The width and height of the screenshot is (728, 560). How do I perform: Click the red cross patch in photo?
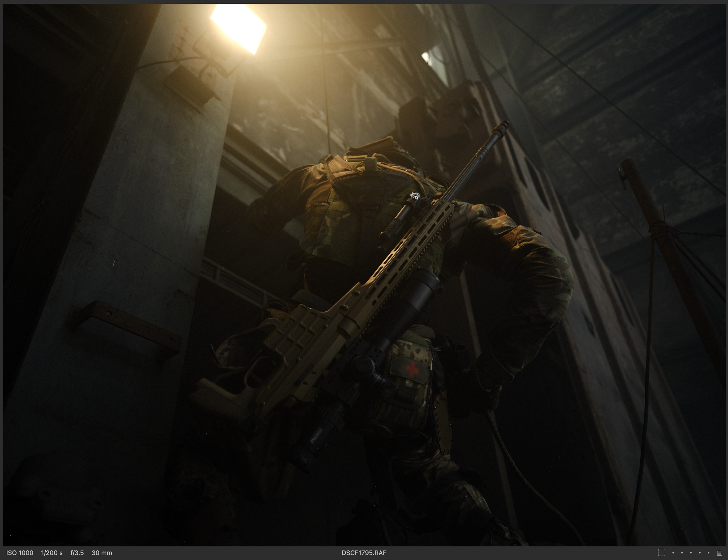[412, 370]
